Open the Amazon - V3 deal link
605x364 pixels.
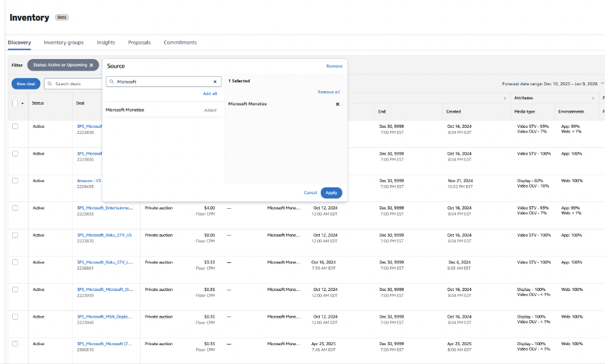click(89, 181)
